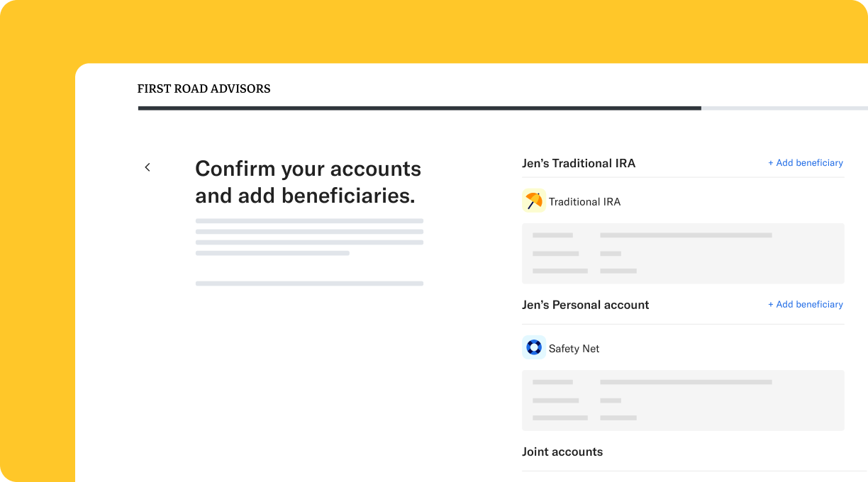The image size is (868, 482).
Task: Click the FIRST ROAD ADVISORS header
Action: coord(204,89)
